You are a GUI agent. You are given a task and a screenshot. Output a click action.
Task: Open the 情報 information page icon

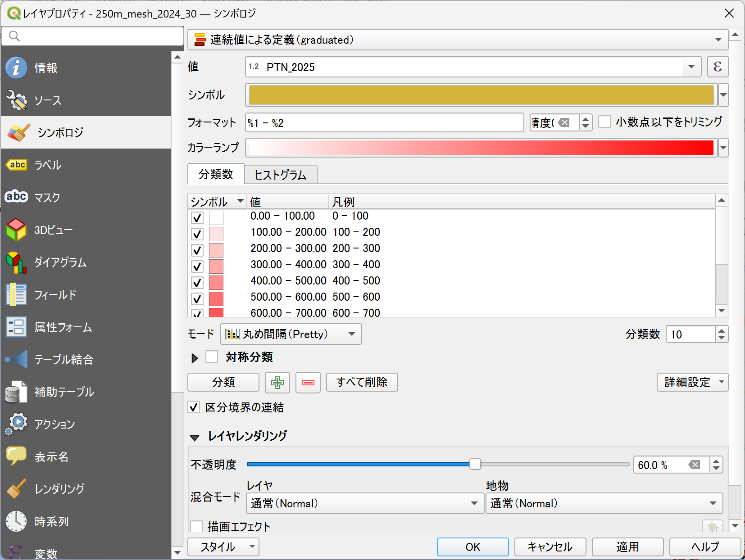17,68
